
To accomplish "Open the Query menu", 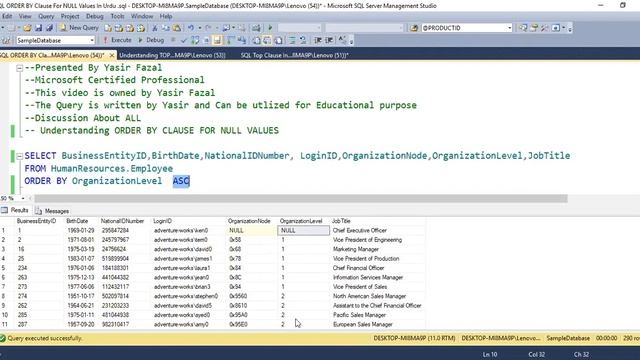I will (x=46, y=16).
